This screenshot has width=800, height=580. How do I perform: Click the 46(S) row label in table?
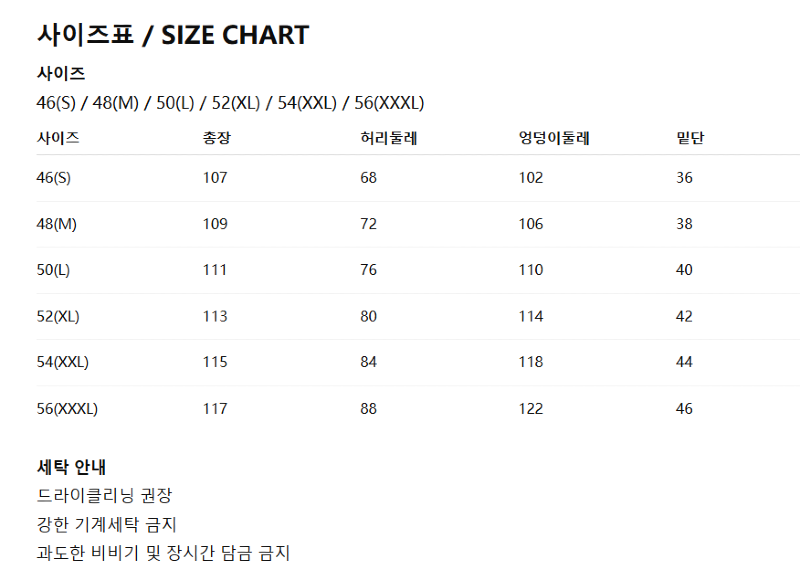click(x=54, y=178)
